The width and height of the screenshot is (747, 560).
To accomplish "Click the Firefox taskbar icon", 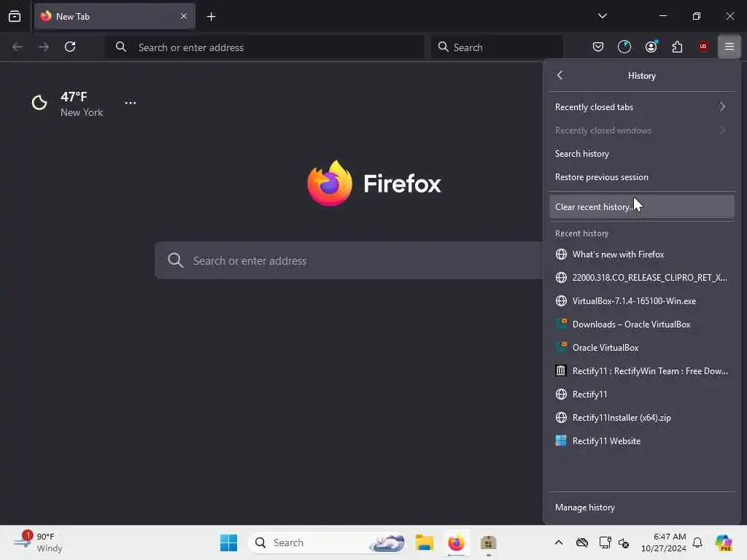I will pyautogui.click(x=456, y=542).
